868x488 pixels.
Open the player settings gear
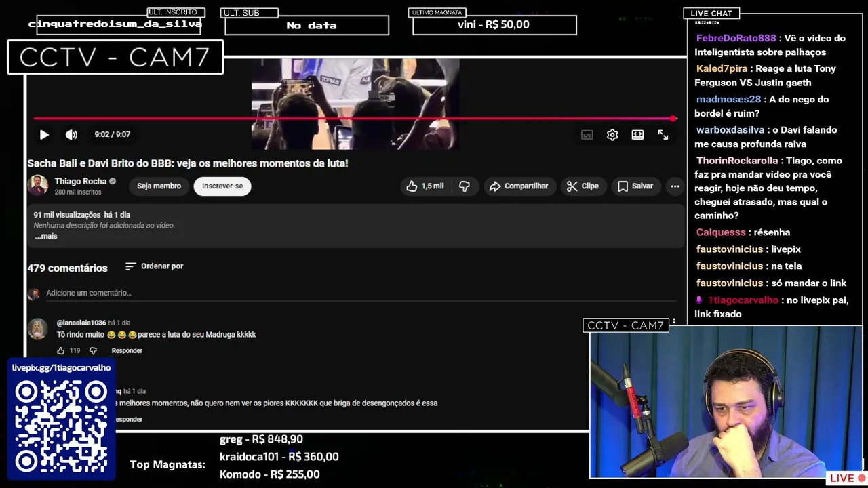click(612, 135)
